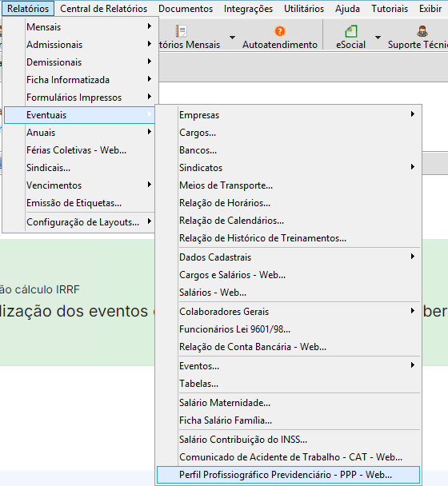
Task: Expand the Demissionais submenu
Action: (79, 62)
